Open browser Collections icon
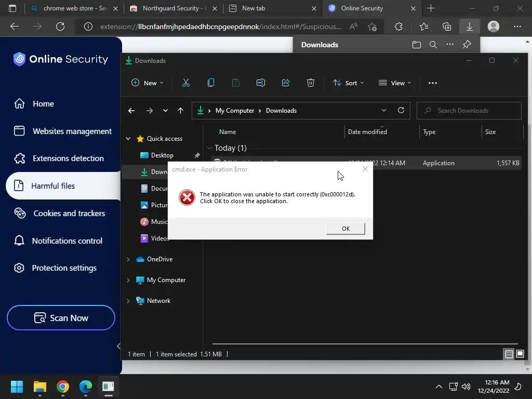Screen dimensions: 532x399 pyautogui.click(x=447, y=26)
